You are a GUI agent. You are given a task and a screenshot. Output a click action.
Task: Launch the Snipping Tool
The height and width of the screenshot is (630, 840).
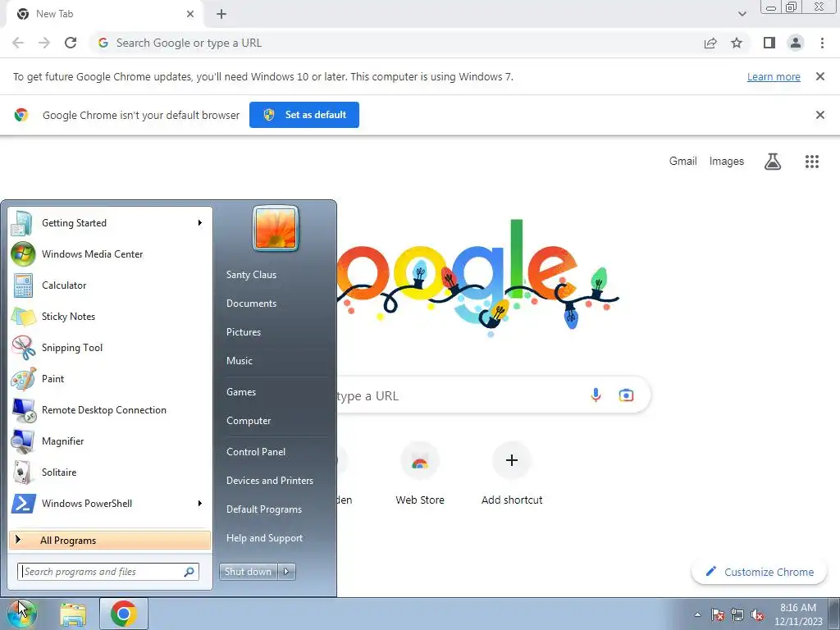click(x=110, y=347)
